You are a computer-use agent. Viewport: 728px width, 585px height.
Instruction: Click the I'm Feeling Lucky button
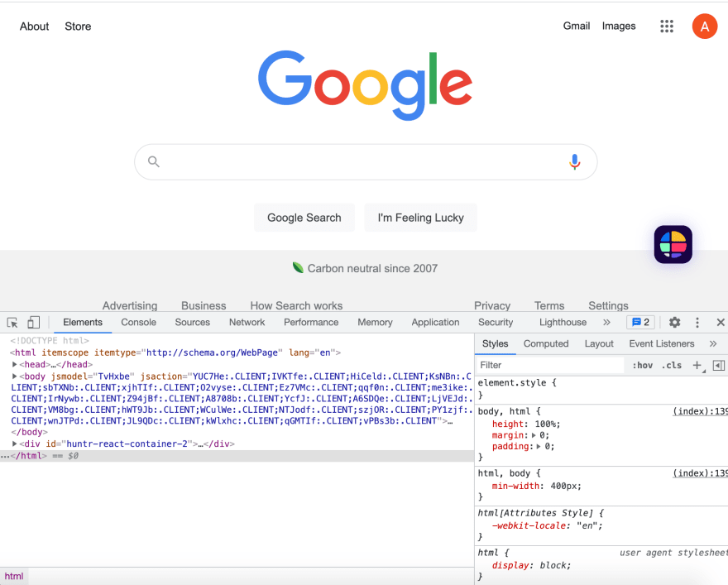(420, 218)
